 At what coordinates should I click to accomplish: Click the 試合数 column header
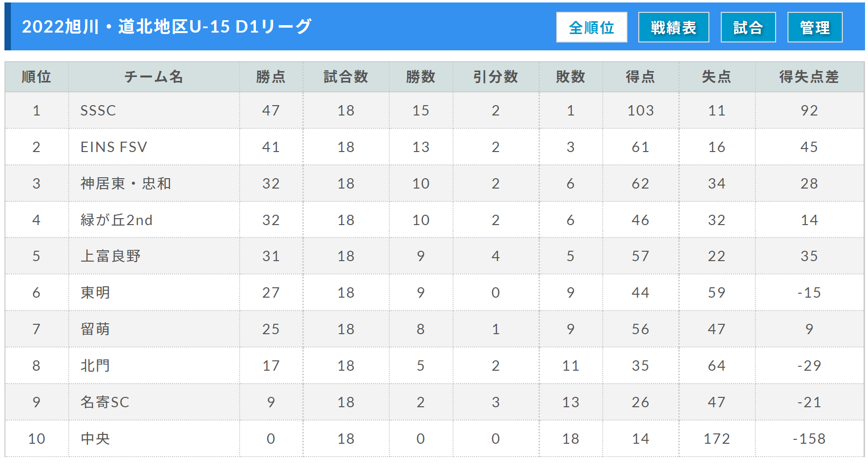point(346,77)
